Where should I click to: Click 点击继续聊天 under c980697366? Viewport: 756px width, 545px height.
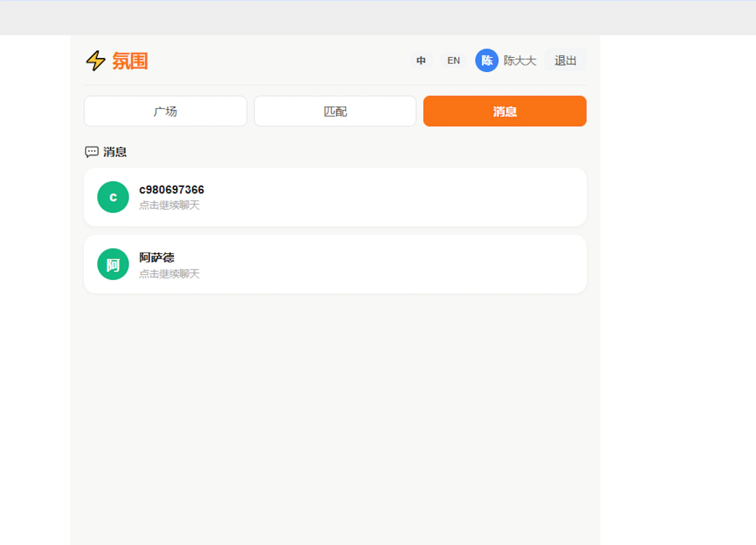[169, 205]
